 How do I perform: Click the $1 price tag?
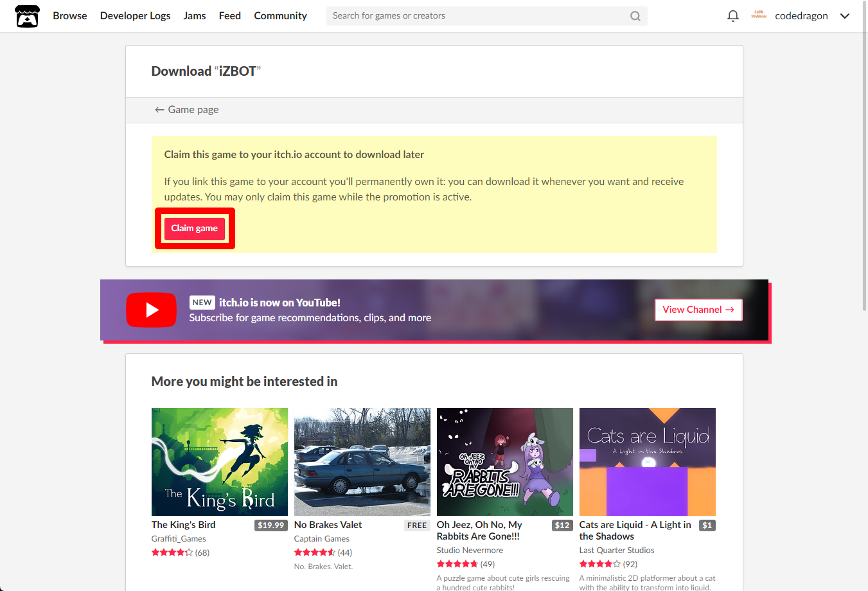[x=707, y=525]
